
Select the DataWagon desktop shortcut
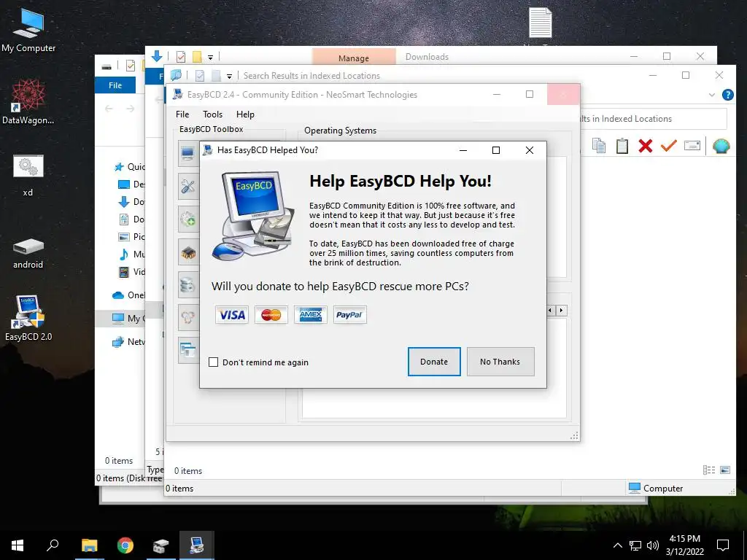point(28,101)
